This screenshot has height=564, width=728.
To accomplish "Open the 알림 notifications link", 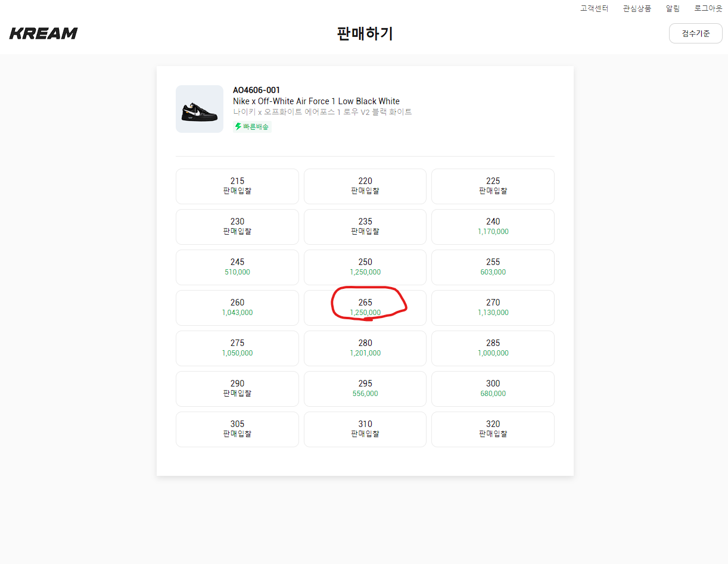I will [673, 8].
